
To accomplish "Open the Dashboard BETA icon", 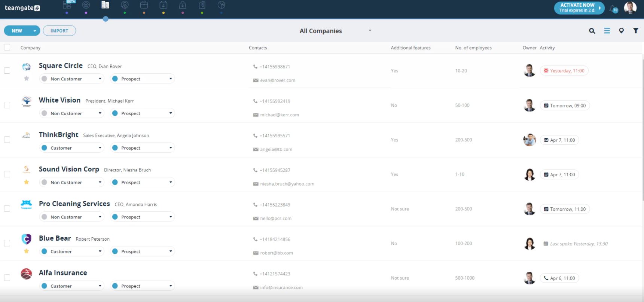I will pos(67,5).
